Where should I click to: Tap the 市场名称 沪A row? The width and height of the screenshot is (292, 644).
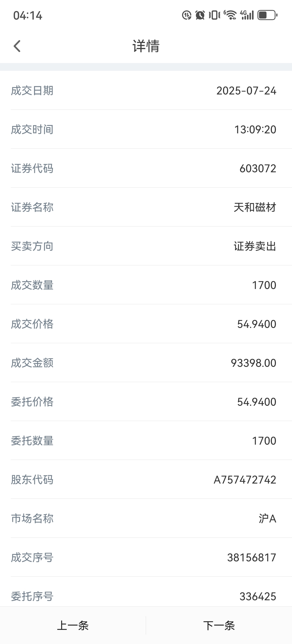coord(146,518)
